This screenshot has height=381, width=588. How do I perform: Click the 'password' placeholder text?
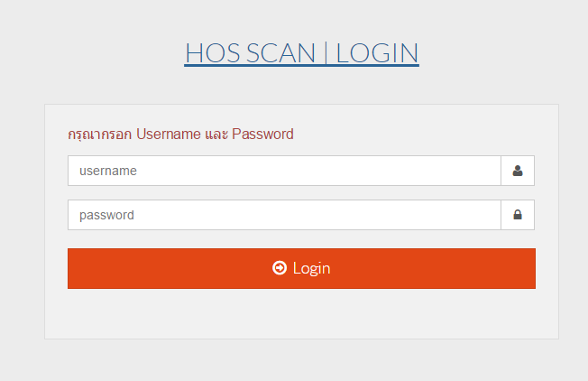tap(106, 215)
